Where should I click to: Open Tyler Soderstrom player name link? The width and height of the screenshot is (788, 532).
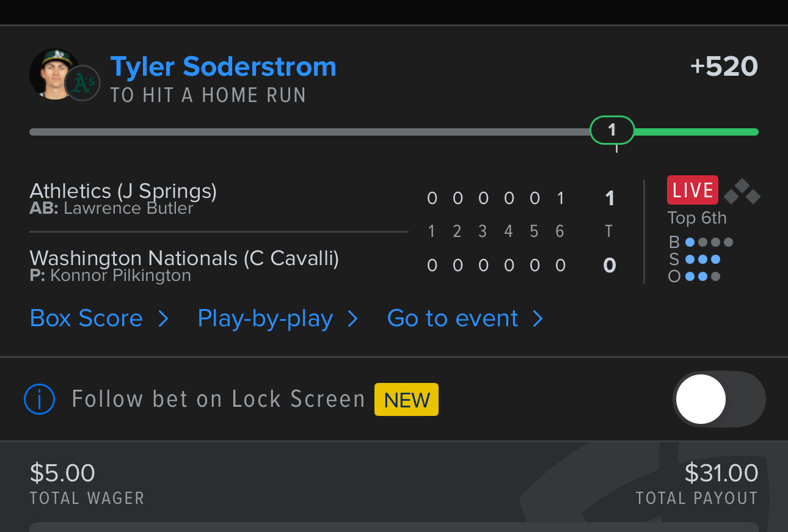point(223,67)
